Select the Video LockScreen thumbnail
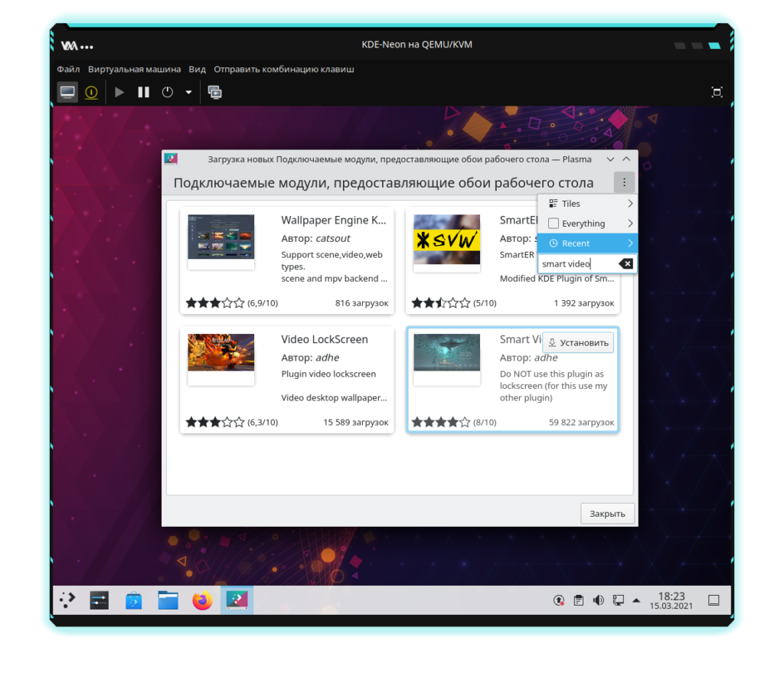Image resolution: width=784 pixels, height=683 pixels. pyautogui.click(x=220, y=353)
